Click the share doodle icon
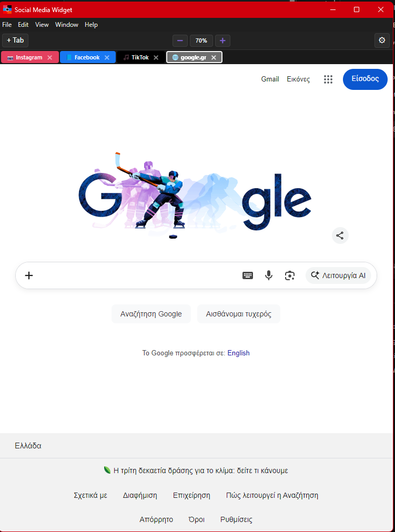Image resolution: width=395 pixels, height=532 pixels. [340, 236]
